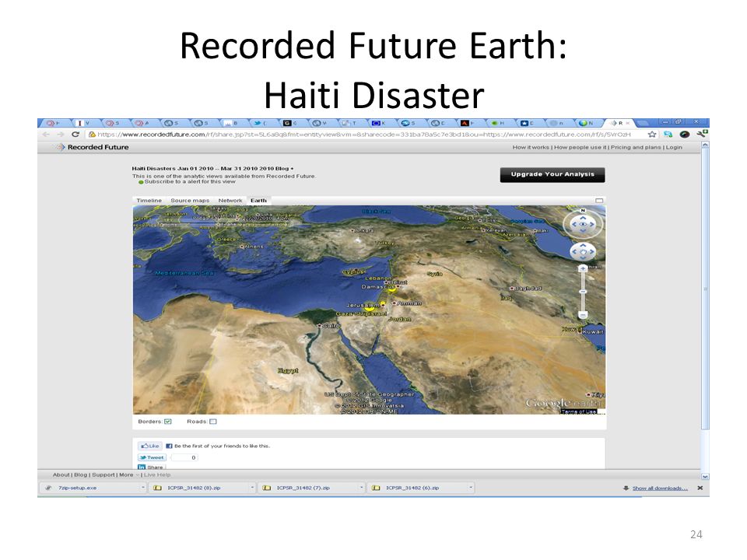The width and height of the screenshot is (747, 560).
Task: Click the Blog footer link
Action: tap(80, 474)
